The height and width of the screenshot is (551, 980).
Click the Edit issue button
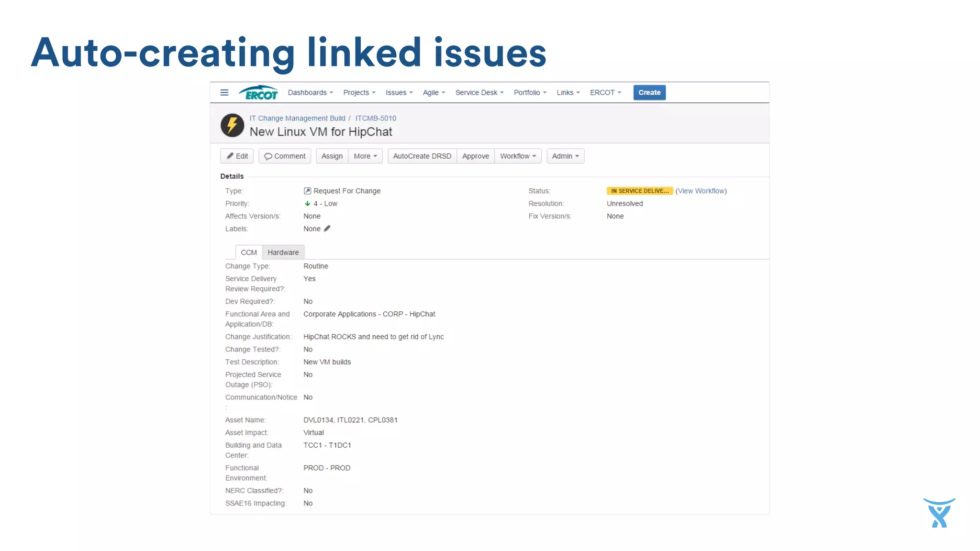tap(237, 156)
